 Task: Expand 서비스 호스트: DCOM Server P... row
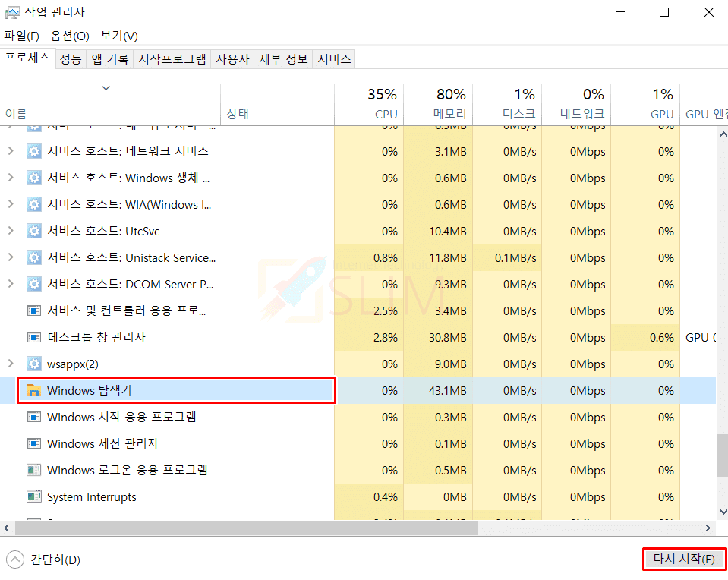coord(11,283)
